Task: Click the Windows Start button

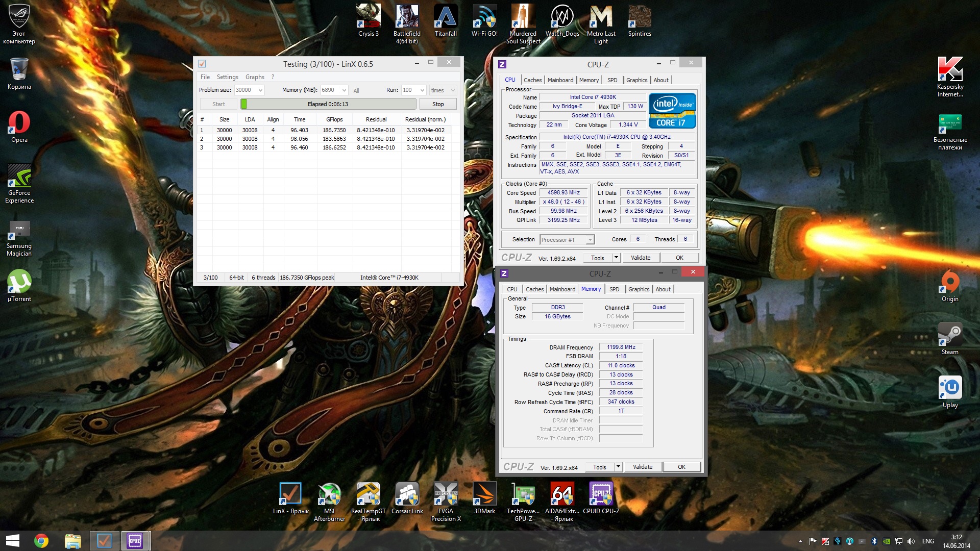Action: [x=12, y=541]
